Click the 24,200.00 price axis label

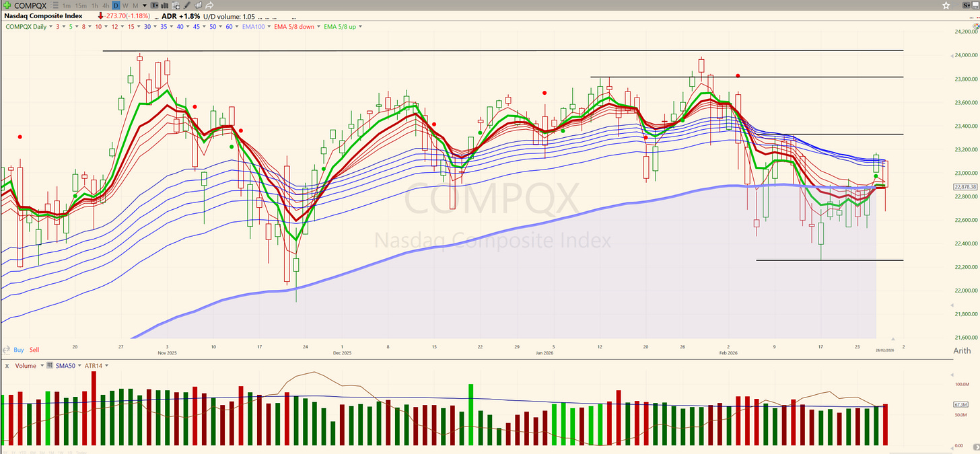click(965, 32)
